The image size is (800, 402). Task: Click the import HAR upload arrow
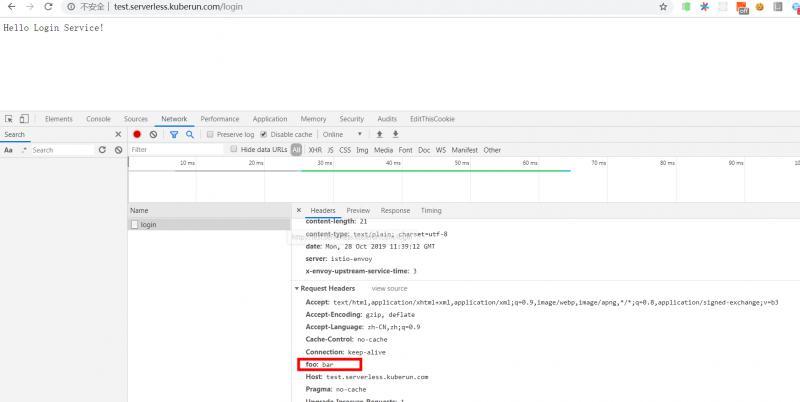pyautogui.click(x=380, y=134)
